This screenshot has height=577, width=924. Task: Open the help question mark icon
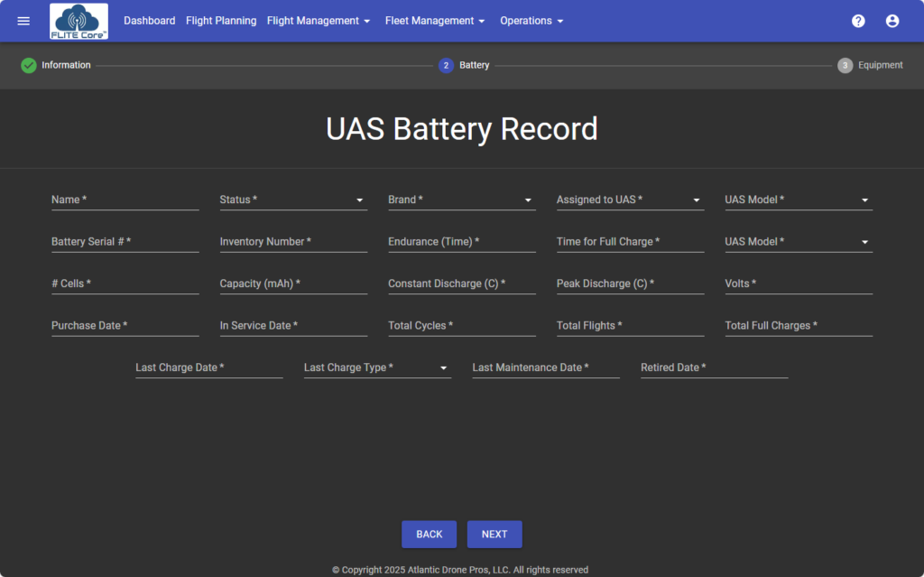click(x=858, y=21)
